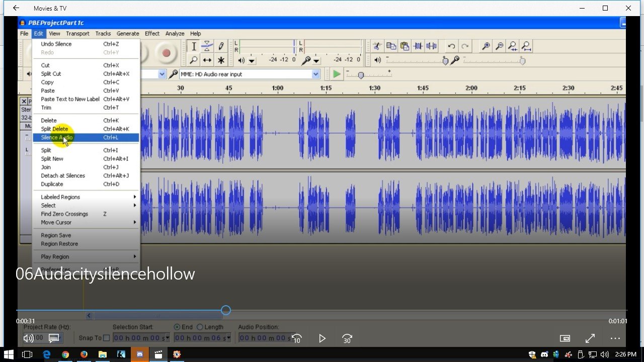Click the red Record button
Image resolution: width=644 pixels, height=362 pixels.
point(166,53)
